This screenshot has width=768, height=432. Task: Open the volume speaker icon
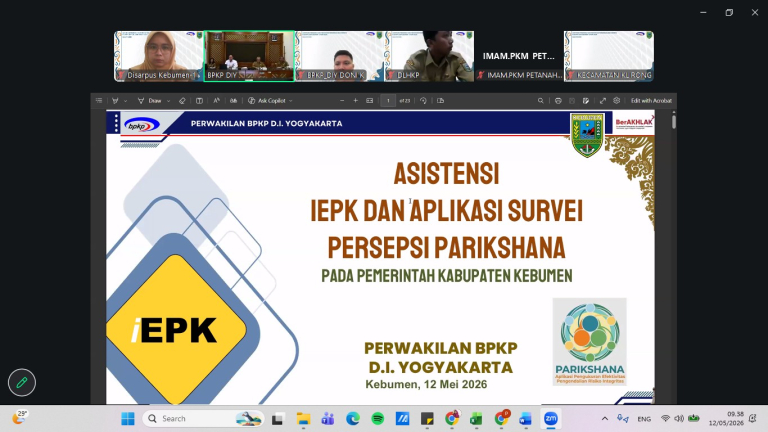(x=679, y=419)
